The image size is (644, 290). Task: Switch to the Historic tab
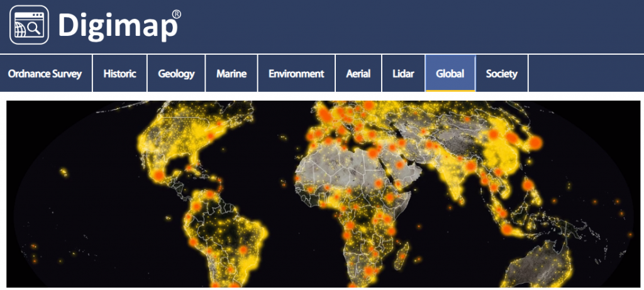(x=119, y=74)
